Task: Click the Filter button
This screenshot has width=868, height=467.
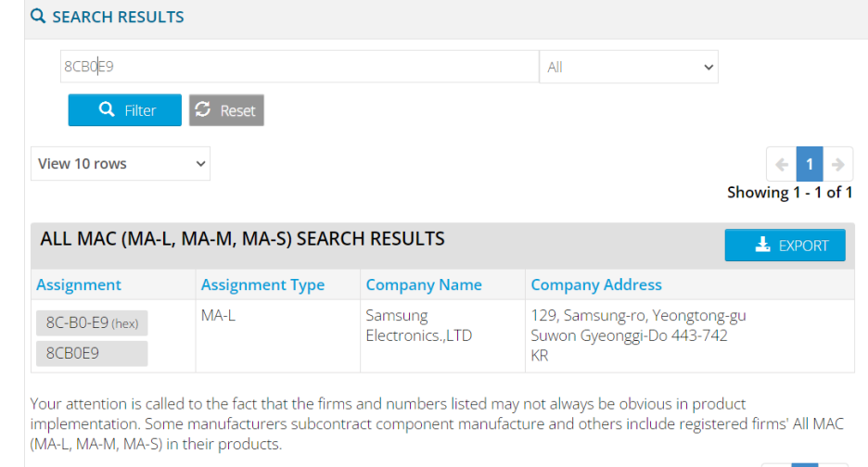Action: (x=124, y=110)
